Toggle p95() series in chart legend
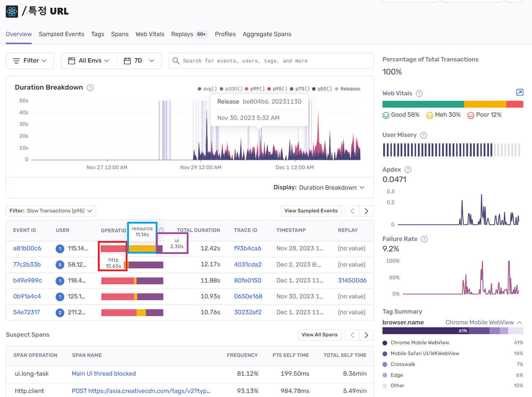The image size is (532, 397). click(277, 89)
